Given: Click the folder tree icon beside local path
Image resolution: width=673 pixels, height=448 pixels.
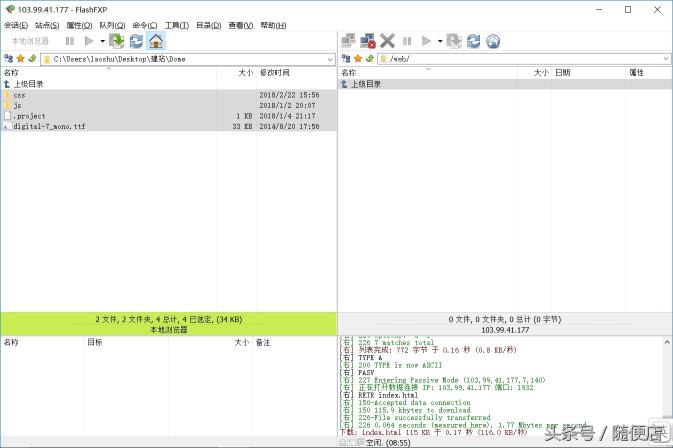Looking at the screenshot, I should 9,59.
